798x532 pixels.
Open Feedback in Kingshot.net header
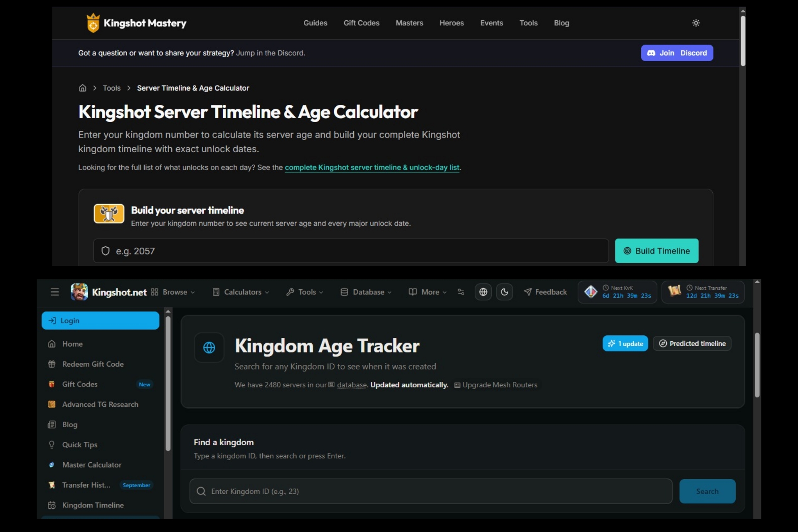tap(545, 292)
